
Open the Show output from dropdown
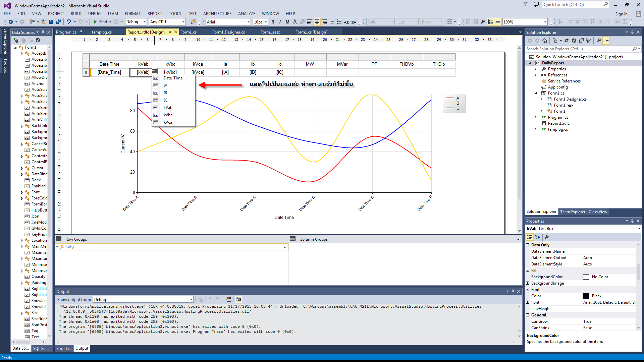[191, 300]
